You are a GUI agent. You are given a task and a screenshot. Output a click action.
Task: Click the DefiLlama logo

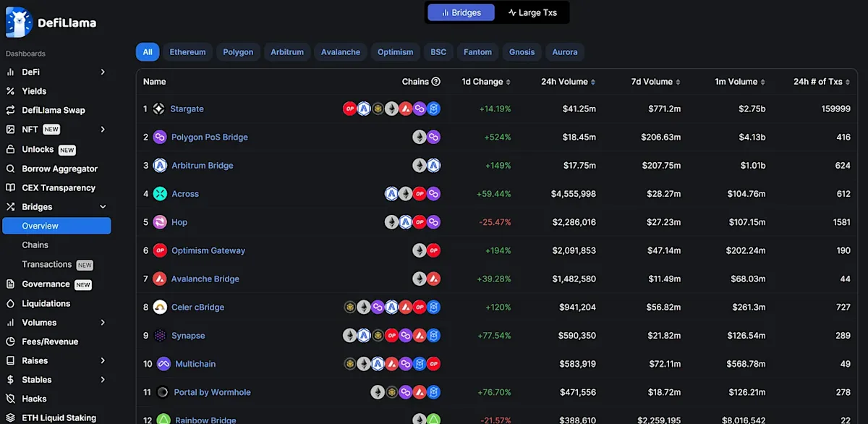(51, 22)
